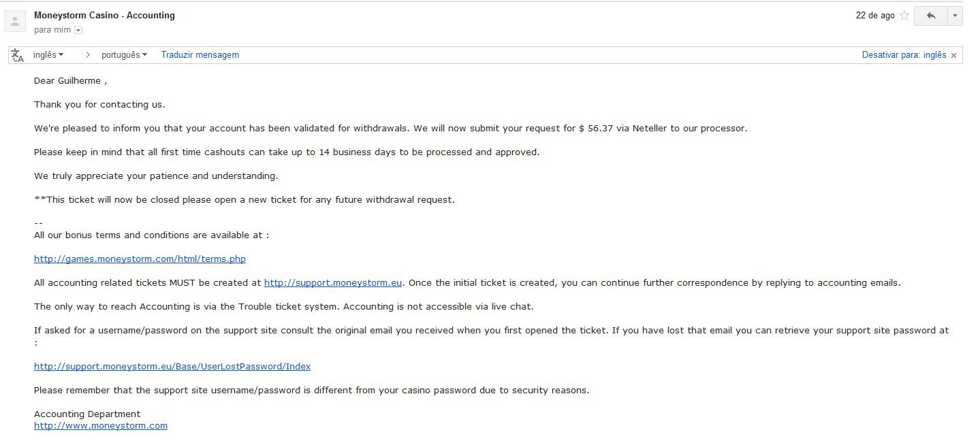980x445 pixels.
Task: Click the arrow between the language selectors
Action: click(x=88, y=55)
